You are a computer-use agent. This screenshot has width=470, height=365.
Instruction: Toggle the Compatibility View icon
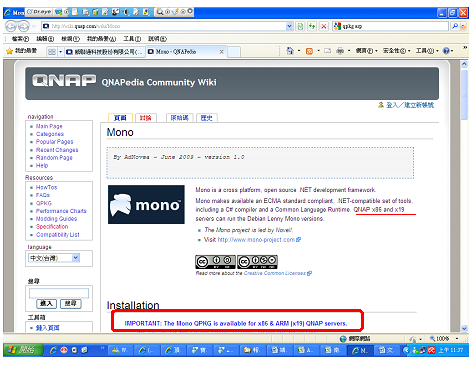pos(300,26)
